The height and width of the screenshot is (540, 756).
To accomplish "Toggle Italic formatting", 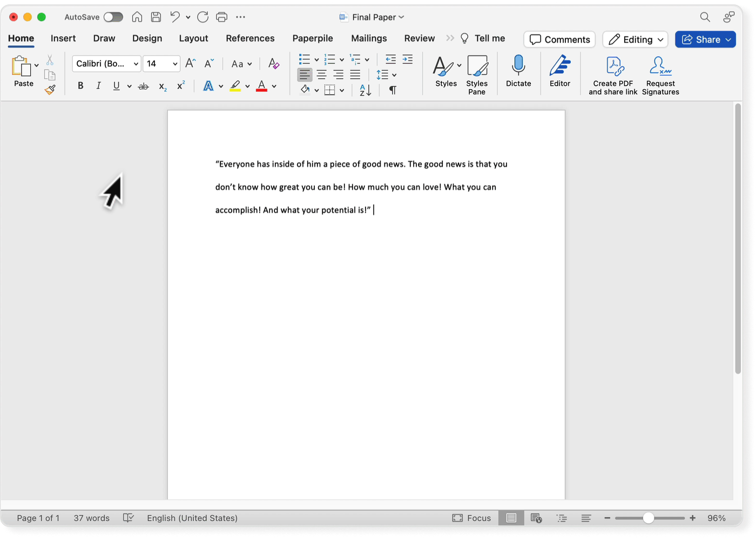I will (x=98, y=86).
